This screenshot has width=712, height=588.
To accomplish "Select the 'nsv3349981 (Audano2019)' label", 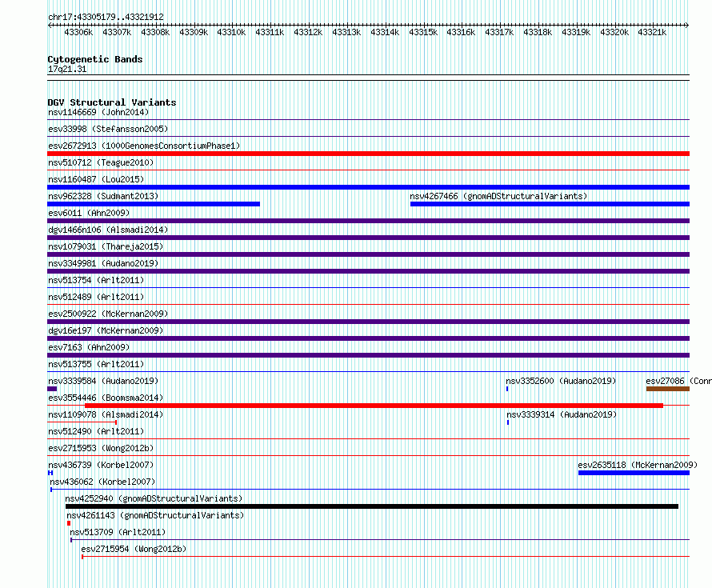I will tap(103, 263).
